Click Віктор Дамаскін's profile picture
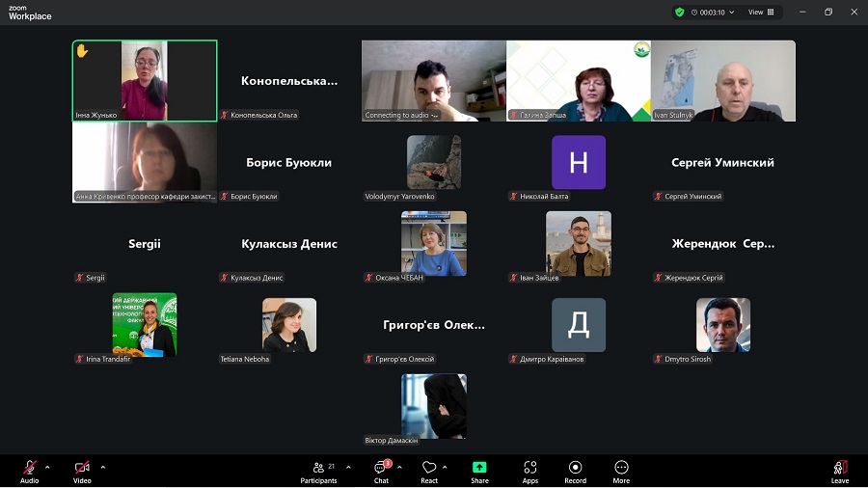This screenshot has width=868, height=488. (x=434, y=406)
